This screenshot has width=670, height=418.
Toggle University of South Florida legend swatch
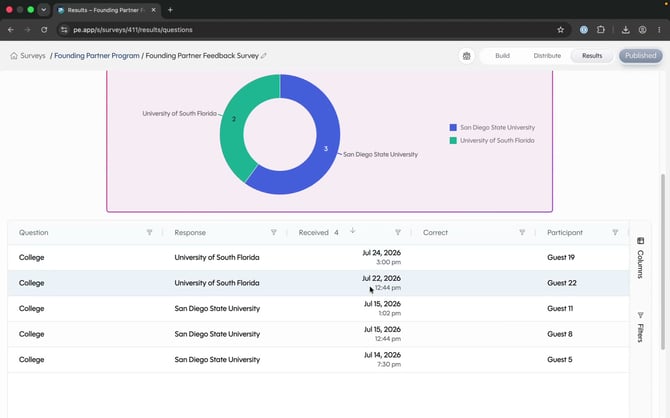tap(453, 140)
